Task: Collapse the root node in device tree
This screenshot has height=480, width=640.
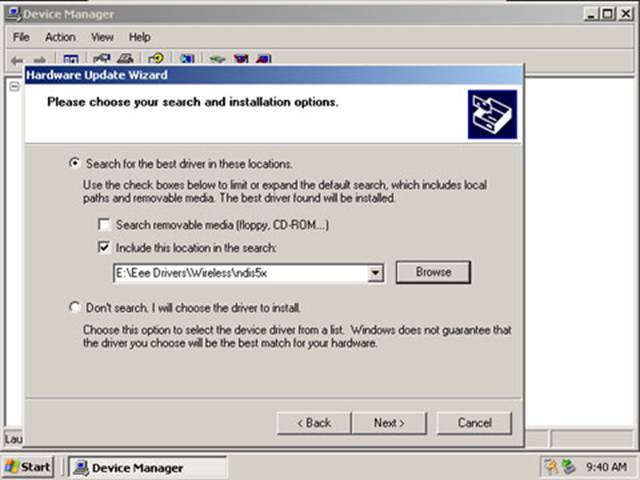Action: (x=15, y=86)
